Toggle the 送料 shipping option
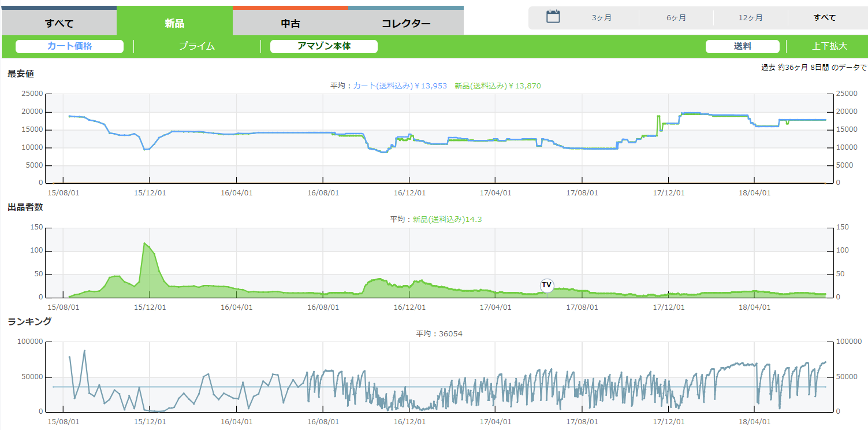Image resolution: width=868 pixels, height=430 pixels. (742, 46)
